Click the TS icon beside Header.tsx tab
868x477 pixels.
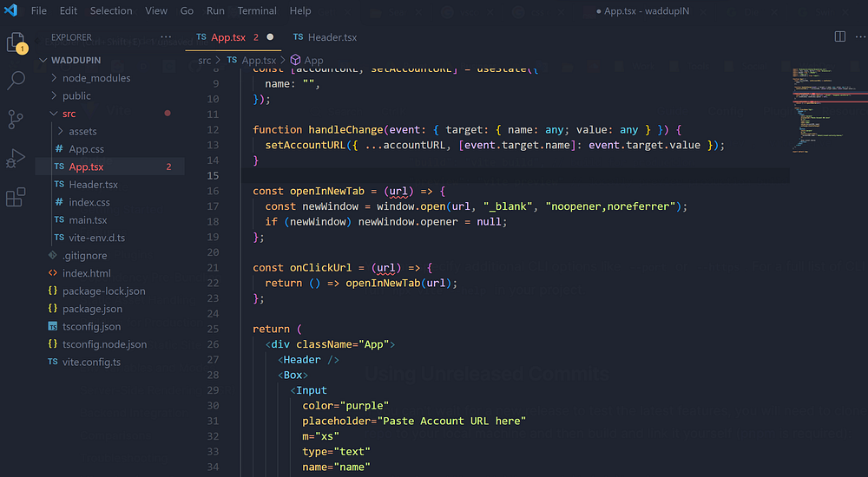click(298, 37)
